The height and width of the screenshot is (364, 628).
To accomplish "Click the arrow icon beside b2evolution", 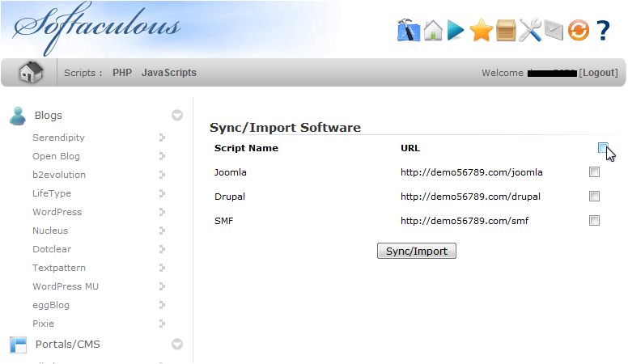I will click(162, 175).
